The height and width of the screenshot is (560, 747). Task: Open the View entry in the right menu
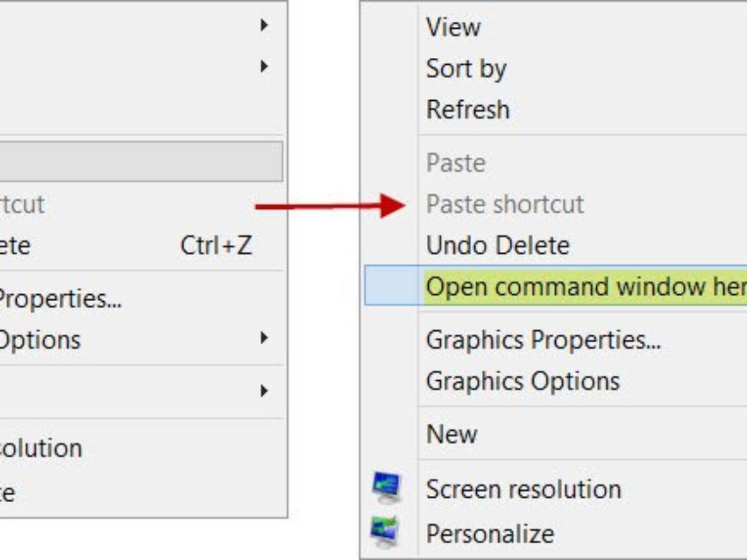click(453, 27)
